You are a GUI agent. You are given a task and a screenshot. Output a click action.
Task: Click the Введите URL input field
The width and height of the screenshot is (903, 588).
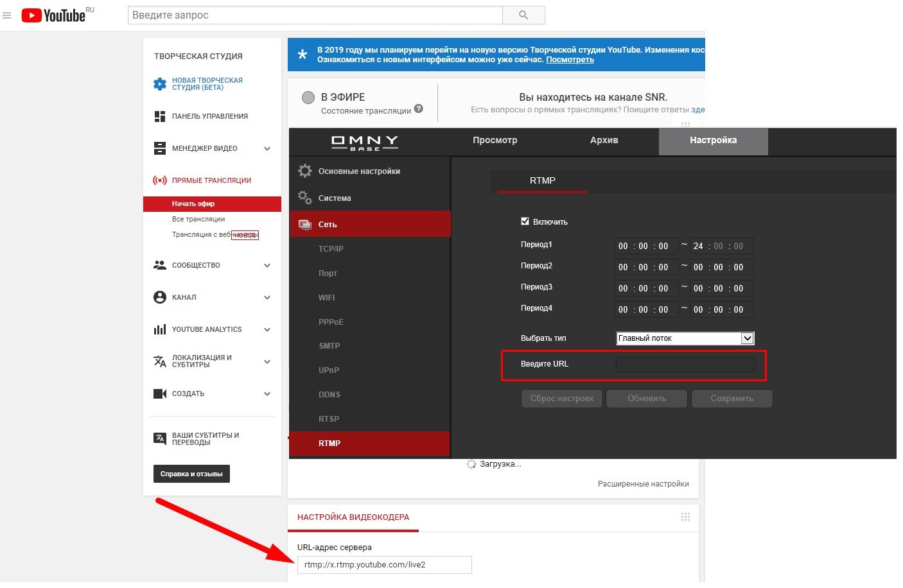pyautogui.click(x=686, y=365)
